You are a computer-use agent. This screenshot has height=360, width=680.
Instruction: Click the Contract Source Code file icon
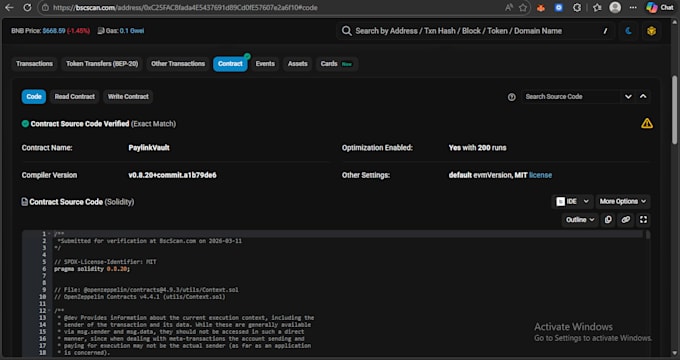[25, 202]
